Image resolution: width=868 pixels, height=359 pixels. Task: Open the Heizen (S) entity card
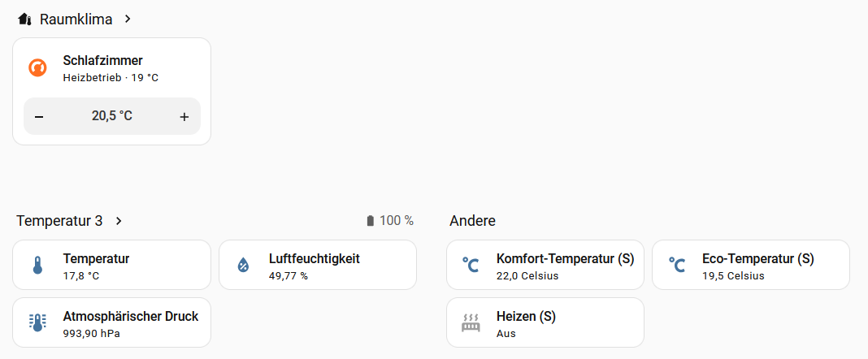coord(545,322)
